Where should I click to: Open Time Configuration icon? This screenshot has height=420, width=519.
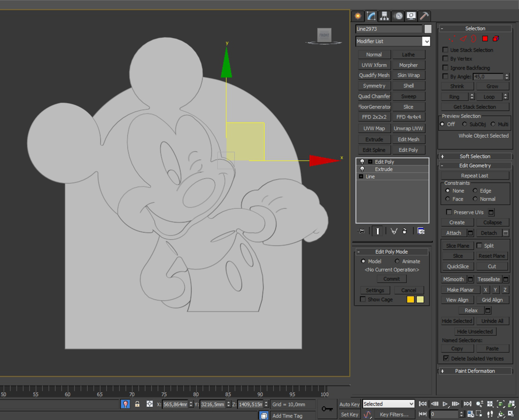point(471,414)
